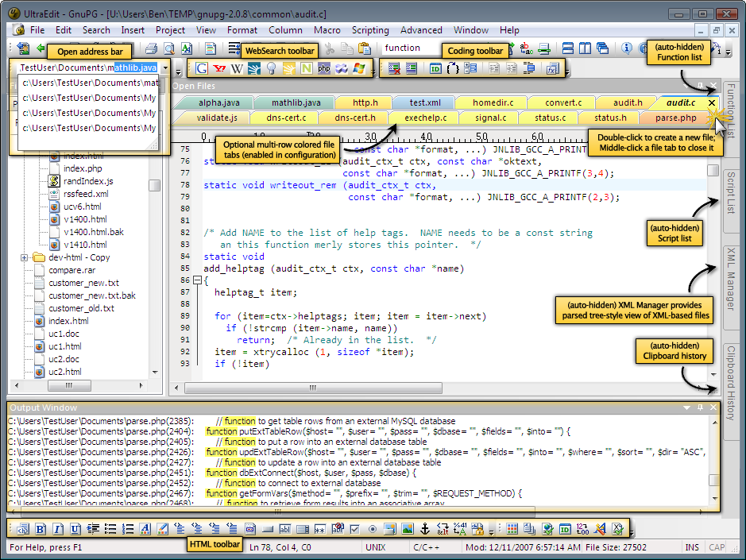
Task: Launch Yahoo search from WebSearch toolbar
Action: point(219,68)
